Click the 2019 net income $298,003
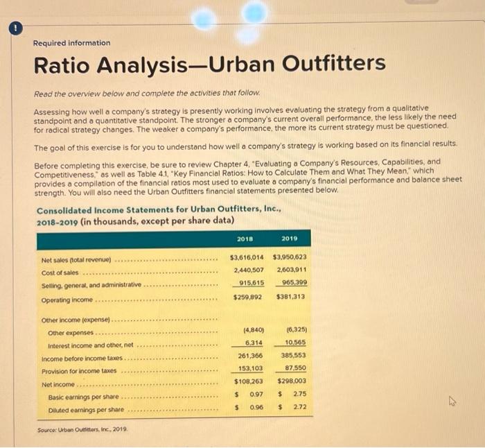The image size is (485, 448). pos(292,381)
